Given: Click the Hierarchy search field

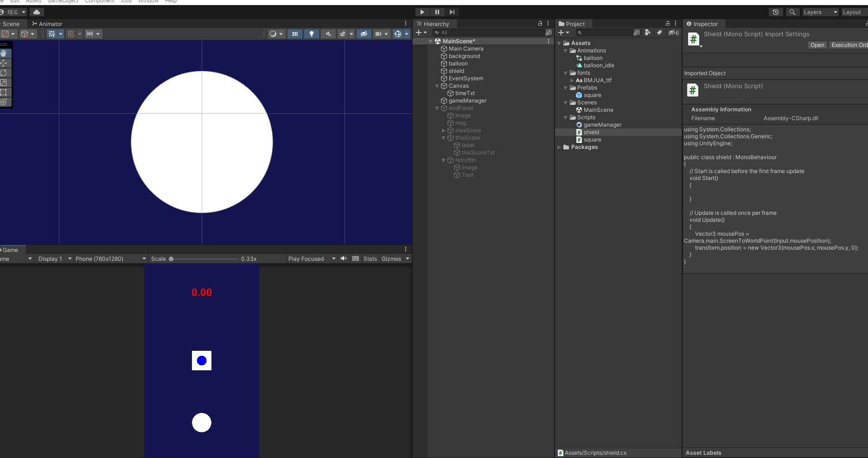Looking at the screenshot, I should pos(488,32).
